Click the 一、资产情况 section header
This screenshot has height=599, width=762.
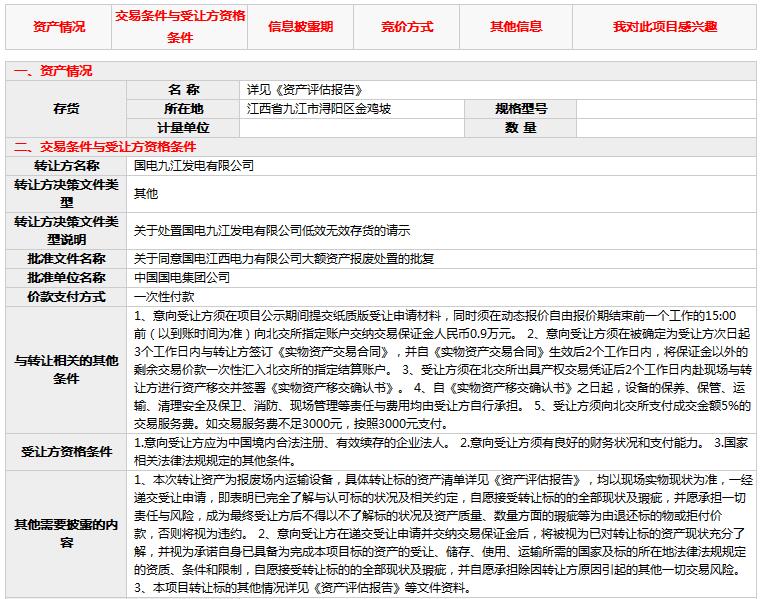coord(53,71)
